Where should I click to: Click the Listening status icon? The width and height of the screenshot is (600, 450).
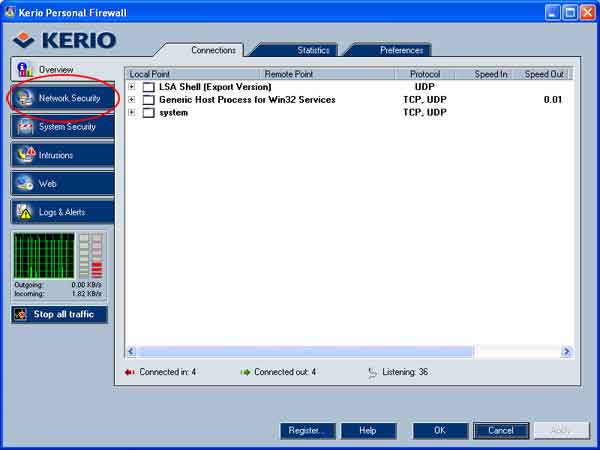click(x=372, y=372)
